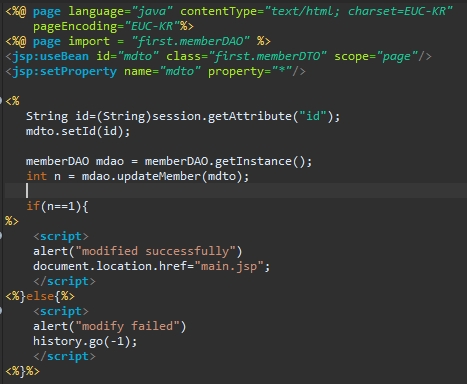The height and width of the screenshot is (384, 467).
Task: Click the 'jsp:setProperty' tag name
Action: [64, 71]
